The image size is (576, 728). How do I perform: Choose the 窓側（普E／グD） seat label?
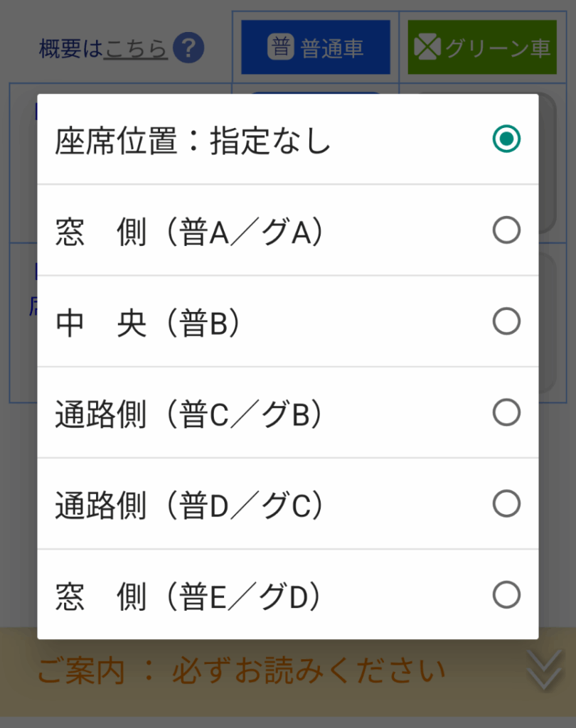pos(189,596)
